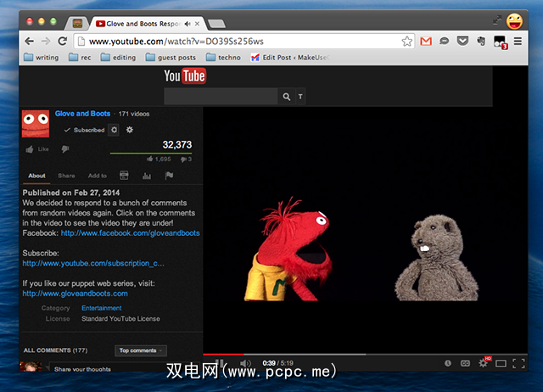This screenshot has height=392, width=543.
Task: Click the chat bubble extension icon
Action: coord(444,42)
